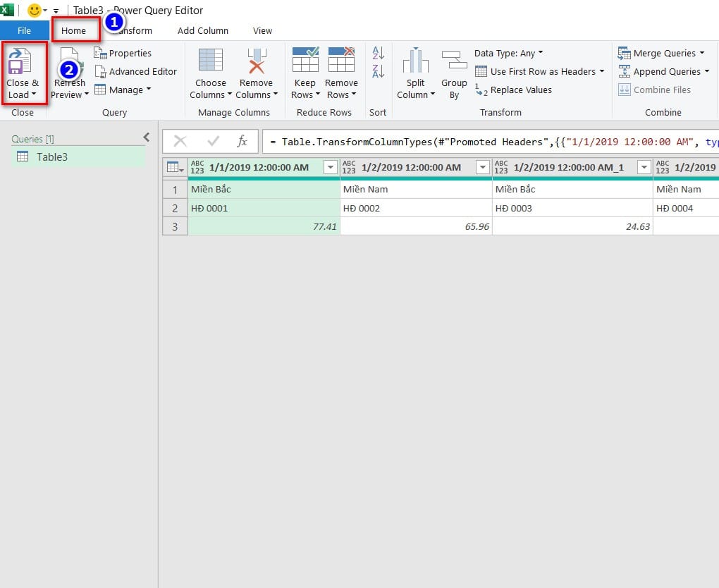Switch to the Add Column tab

pyautogui.click(x=202, y=30)
